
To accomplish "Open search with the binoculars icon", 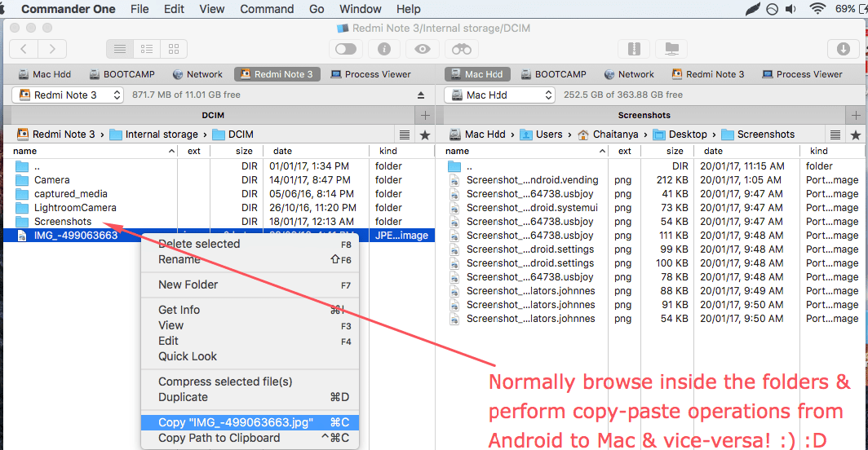I will point(461,49).
